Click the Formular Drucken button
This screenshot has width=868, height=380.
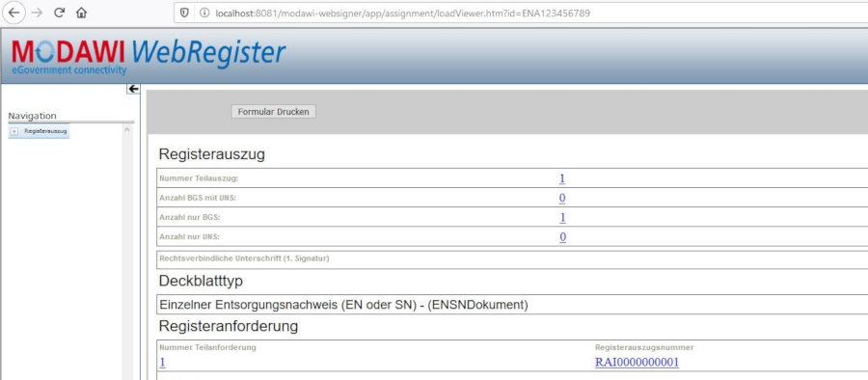click(274, 111)
